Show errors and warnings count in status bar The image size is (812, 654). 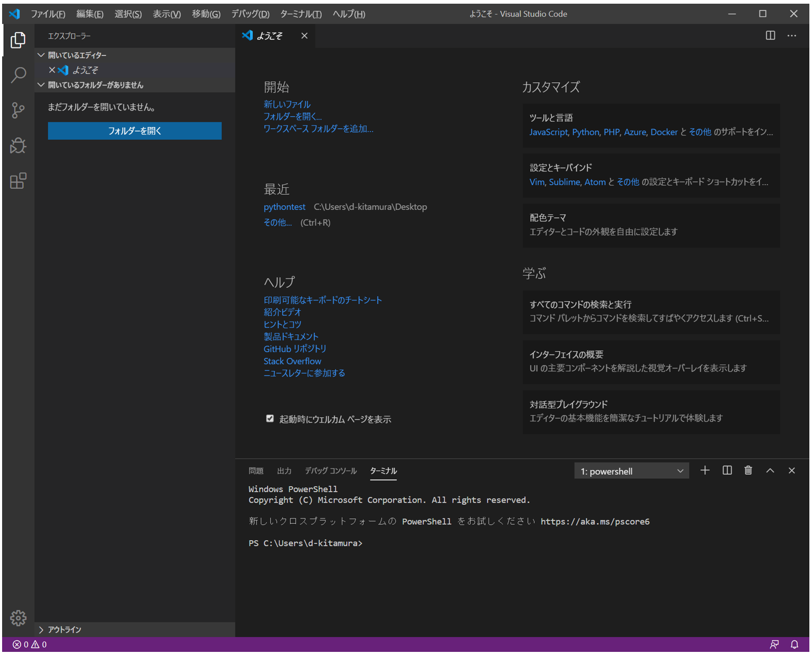[x=30, y=645]
